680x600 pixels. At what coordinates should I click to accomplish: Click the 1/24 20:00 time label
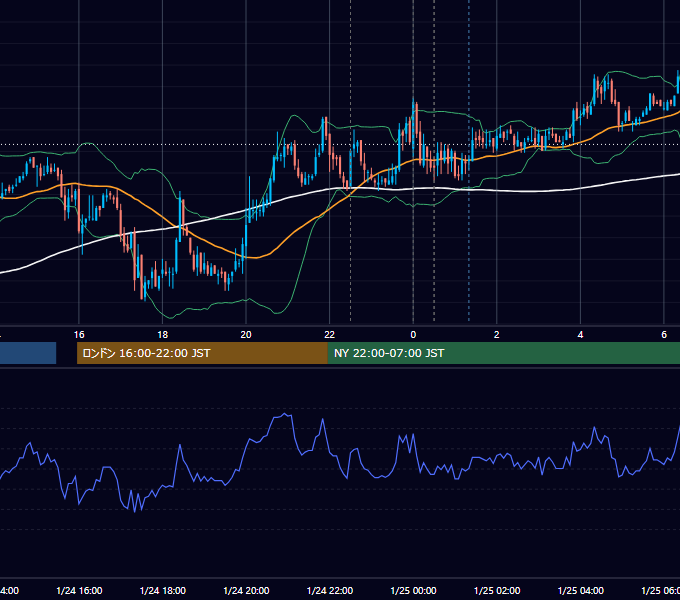pyautogui.click(x=246, y=590)
